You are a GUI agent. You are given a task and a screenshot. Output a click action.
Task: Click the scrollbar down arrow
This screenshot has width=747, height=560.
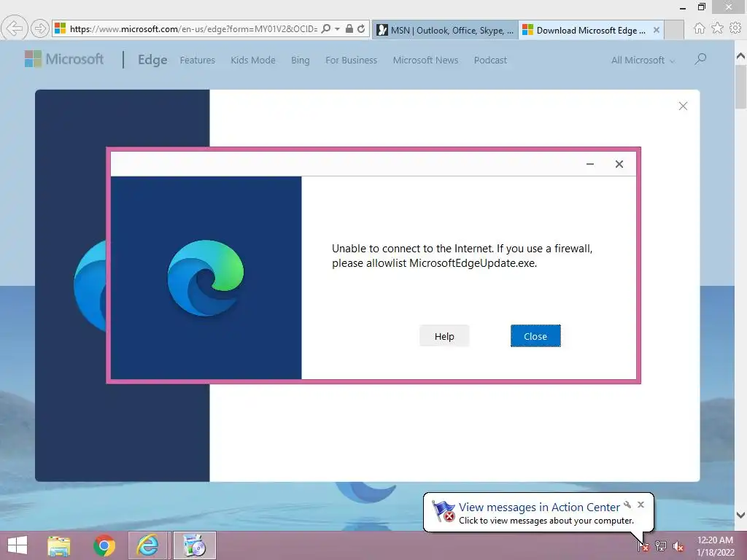[x=740, y=515]
